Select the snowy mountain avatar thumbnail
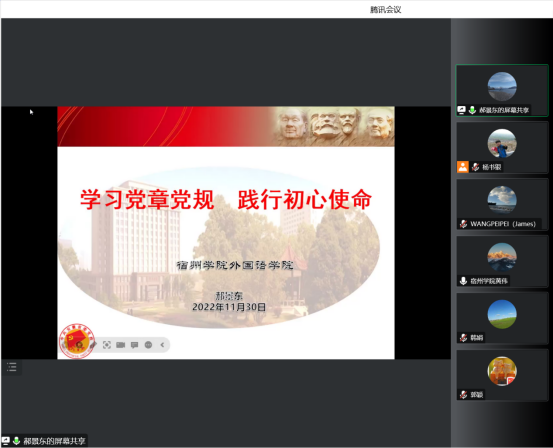 pos(502,258)
